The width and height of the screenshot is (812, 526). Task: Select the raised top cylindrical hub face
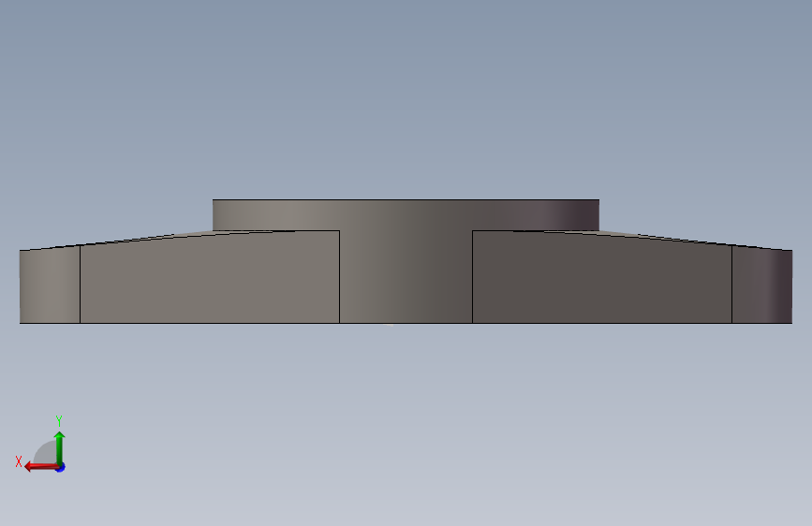click(406, 215)
